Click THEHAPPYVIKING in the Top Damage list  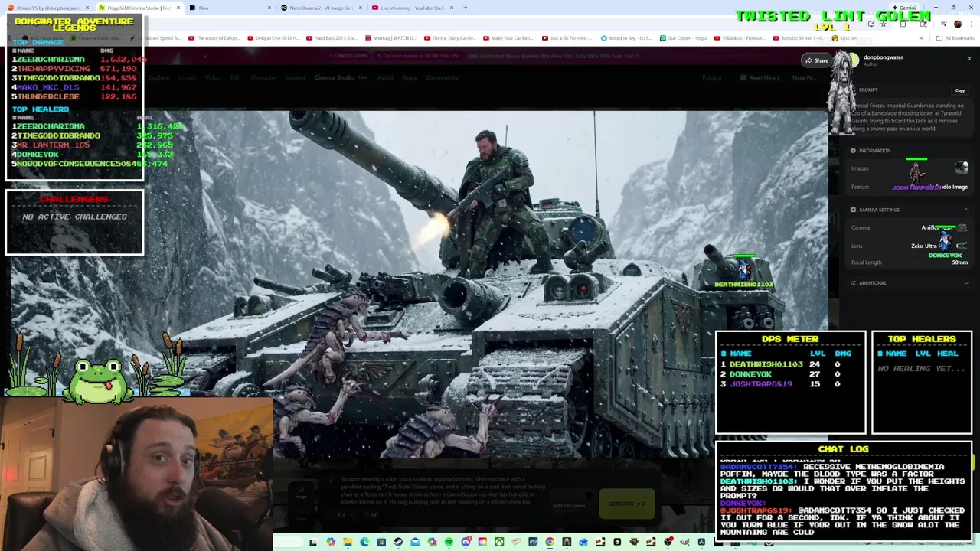[53, 69]
